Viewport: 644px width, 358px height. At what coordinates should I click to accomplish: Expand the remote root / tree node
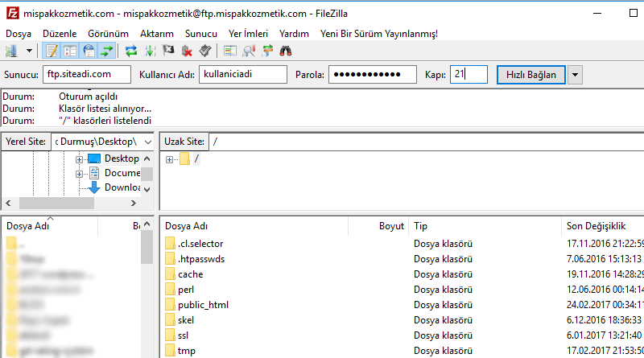(169, 160)
